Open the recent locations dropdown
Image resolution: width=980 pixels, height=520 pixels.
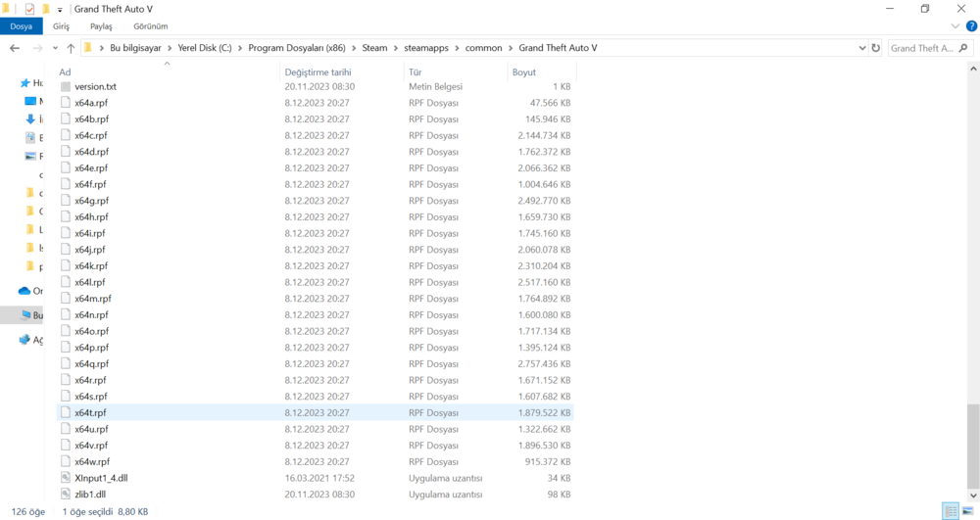coord(55,48)
